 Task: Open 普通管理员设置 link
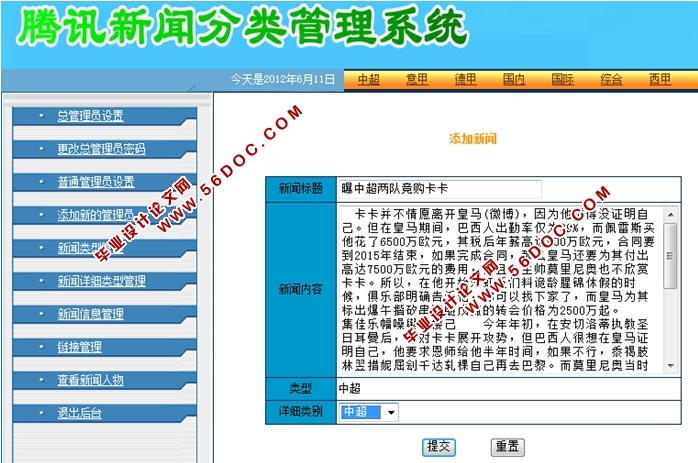pos(96,182)
